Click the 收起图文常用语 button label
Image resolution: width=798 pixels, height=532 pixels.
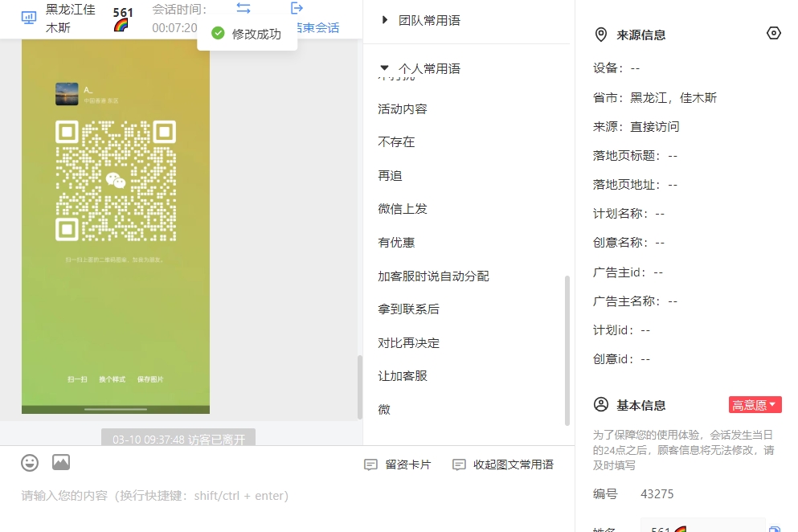514,464
